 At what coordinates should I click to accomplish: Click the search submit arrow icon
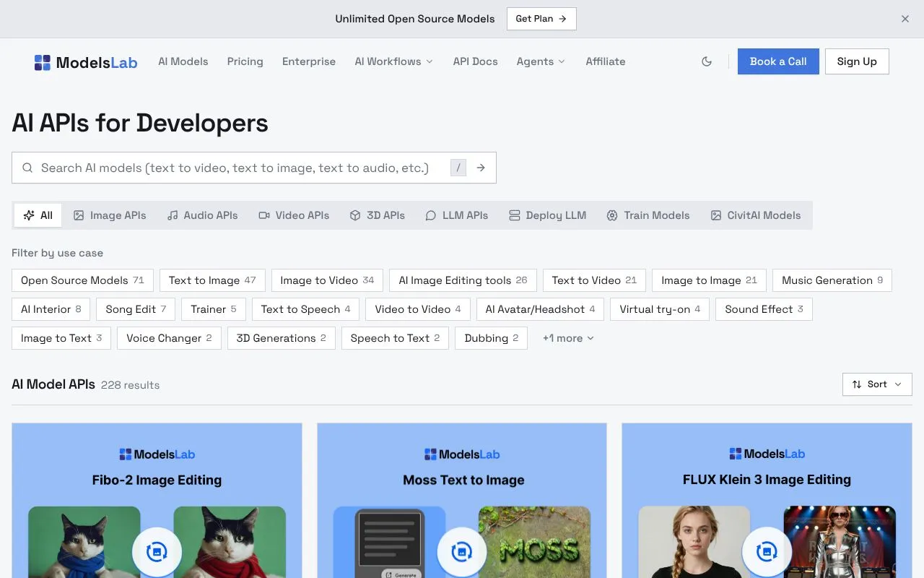[481, 168]
